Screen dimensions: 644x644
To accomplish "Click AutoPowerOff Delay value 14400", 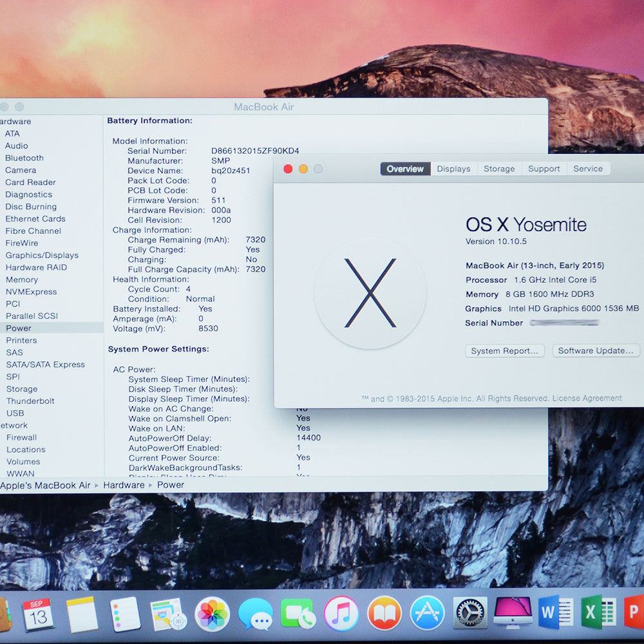I will (308, 438).
